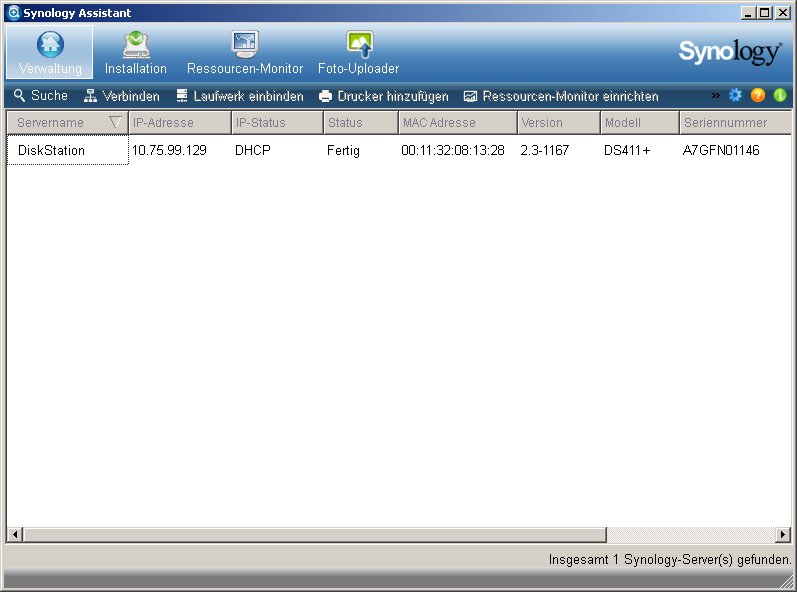797x592 pixels.
Task: Click Laufwerk einbinden
Action: click(x=240, y=96)
